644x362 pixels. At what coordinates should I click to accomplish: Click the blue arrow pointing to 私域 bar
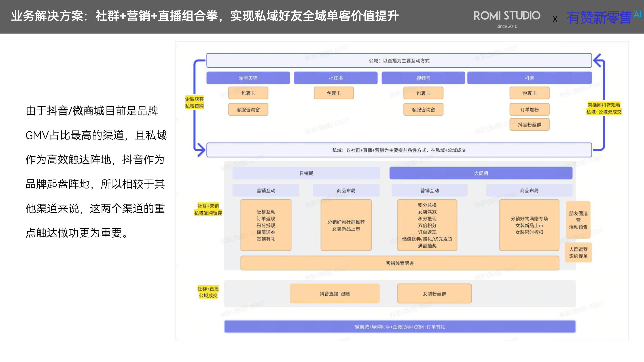tap(201, 149)
